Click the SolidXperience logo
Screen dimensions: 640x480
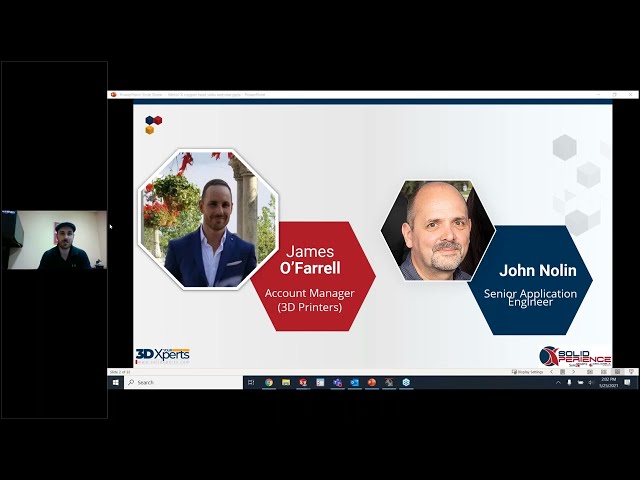pos(575,356)
